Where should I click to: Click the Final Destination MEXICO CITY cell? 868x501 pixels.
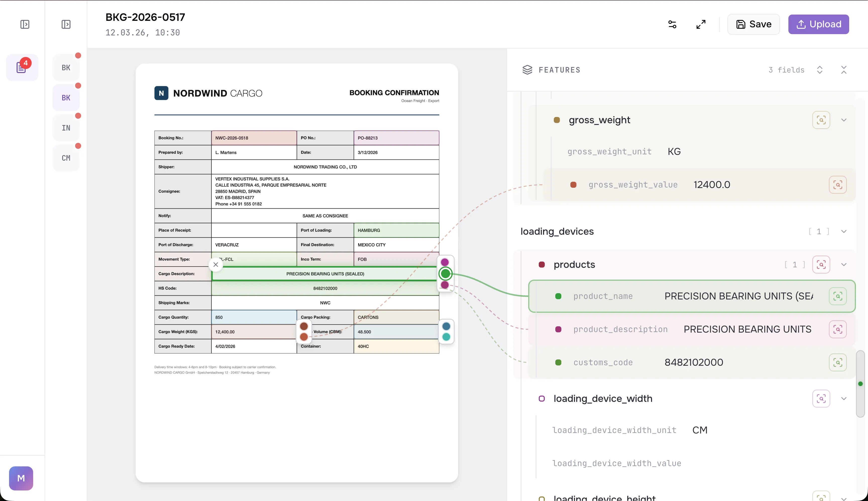396,245
